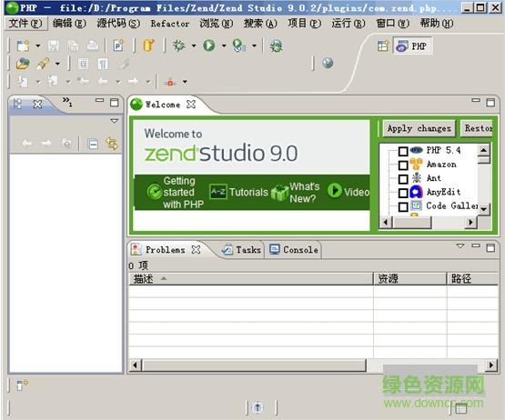This screenshot has width=505, height=420.
Task: Check the Amazon checkbox
Action: click(x=403, y=165)
